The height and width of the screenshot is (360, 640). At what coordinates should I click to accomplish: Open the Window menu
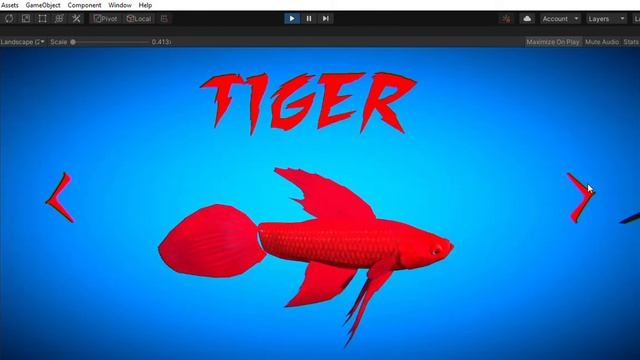tap(120, 5)
